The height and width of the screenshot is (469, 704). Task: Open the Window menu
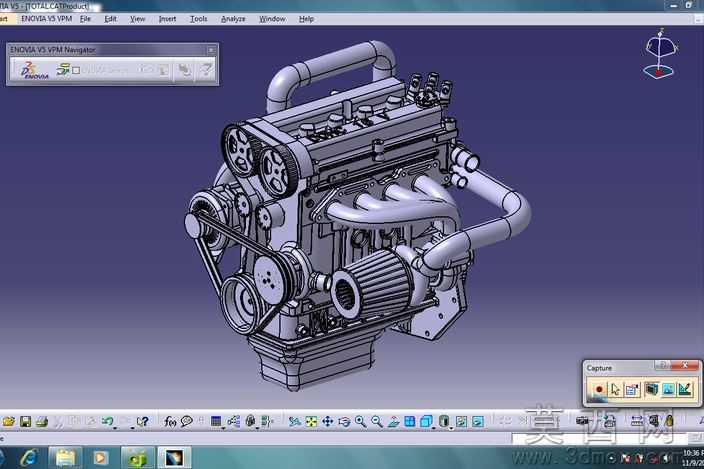(x=272, y=19)
